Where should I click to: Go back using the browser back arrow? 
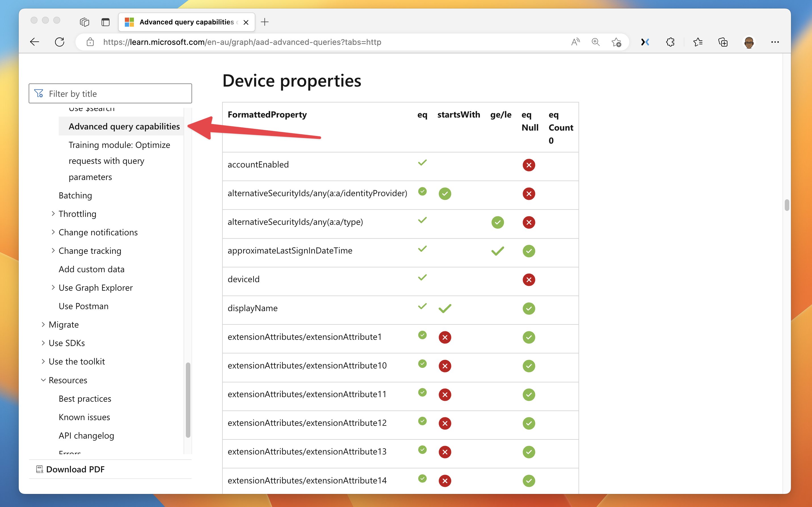click(35, 42)
